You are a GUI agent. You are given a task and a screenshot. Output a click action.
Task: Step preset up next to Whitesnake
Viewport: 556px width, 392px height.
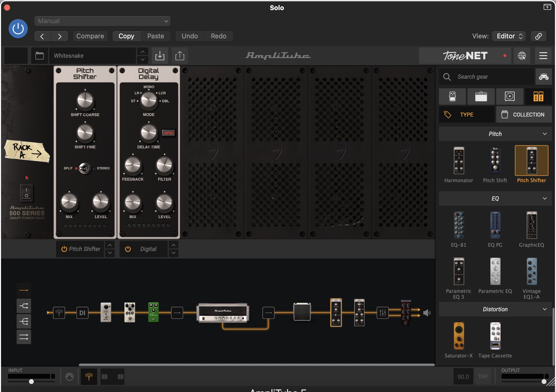(143, 52)
